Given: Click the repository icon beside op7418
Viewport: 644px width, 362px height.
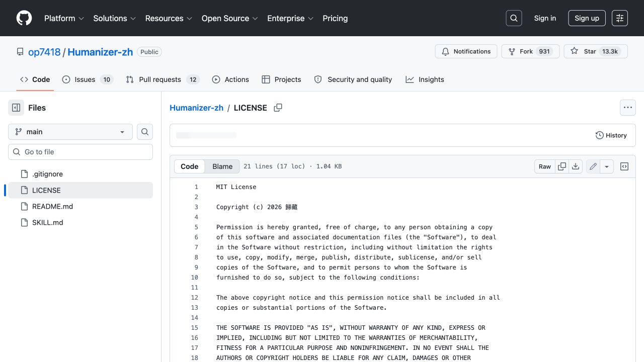Looking at the screenshot, I should (x=20, y=52).
